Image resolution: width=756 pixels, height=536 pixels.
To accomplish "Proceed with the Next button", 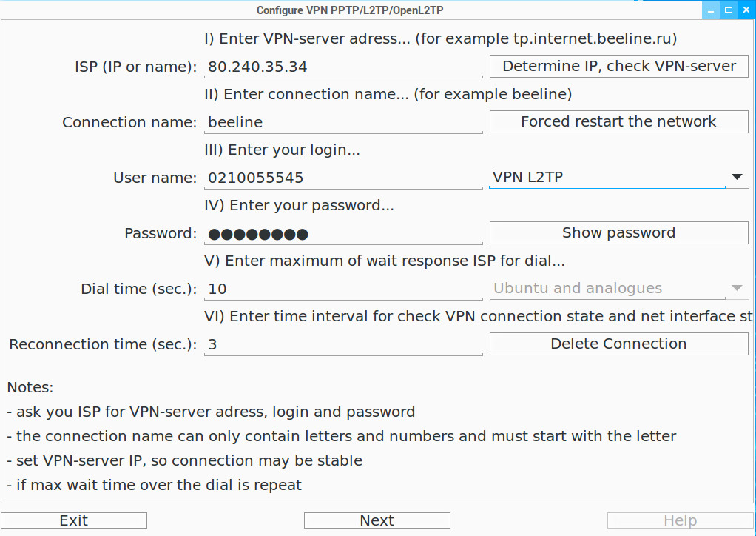I will coord(377,520).
